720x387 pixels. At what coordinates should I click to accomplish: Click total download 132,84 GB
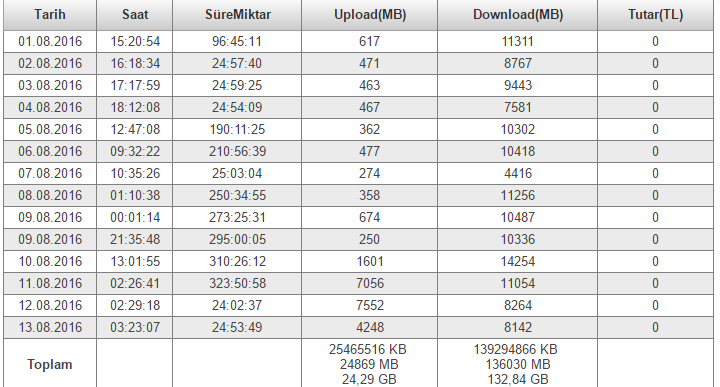(517, 380)
